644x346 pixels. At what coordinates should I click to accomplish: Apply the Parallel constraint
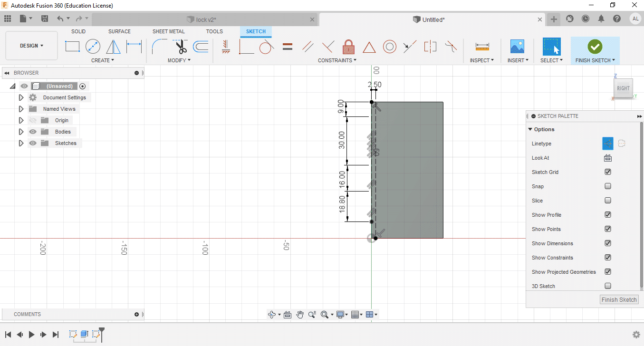308,47
